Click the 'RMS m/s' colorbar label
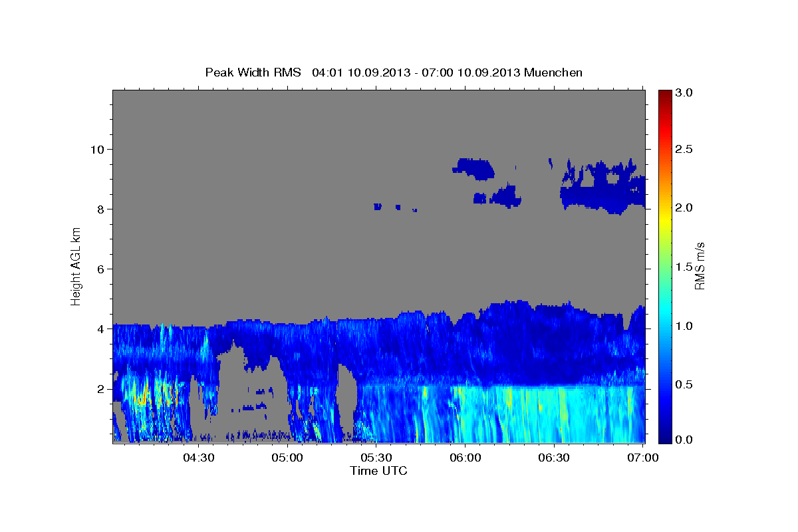The height and width of the screenshot is (532, 798). pyautogui.click(x=700, y=266)
